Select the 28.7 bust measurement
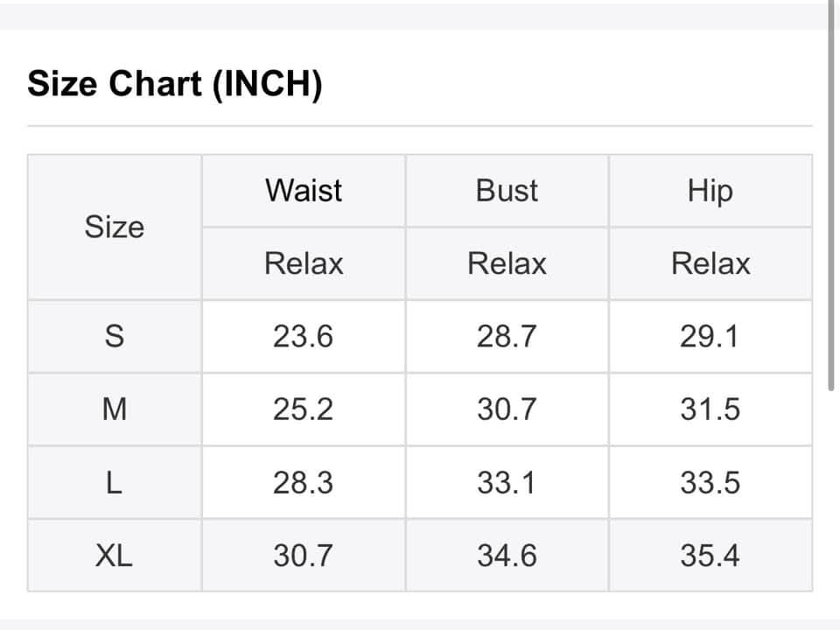Image resolution: width=840 pixels, height=630 pixels. 507,336
